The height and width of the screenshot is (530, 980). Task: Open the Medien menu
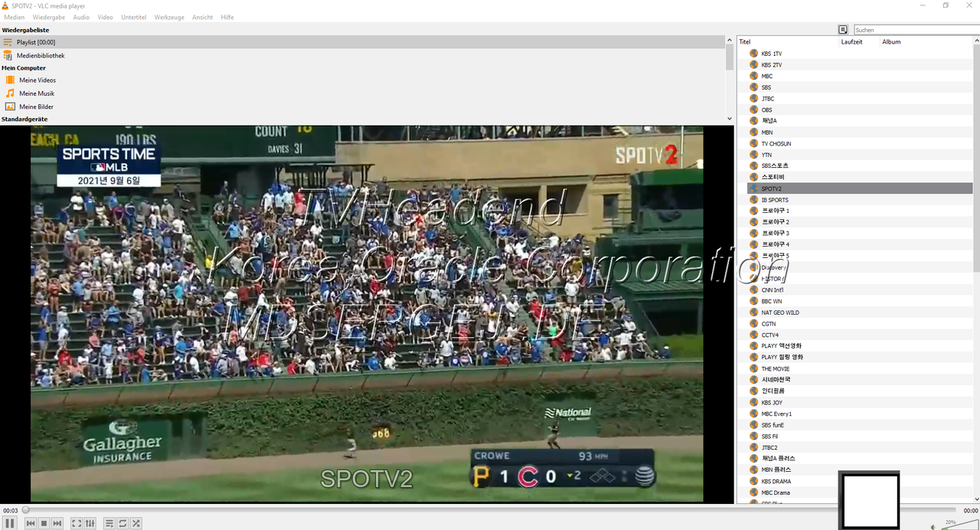(x=14, y=17)
